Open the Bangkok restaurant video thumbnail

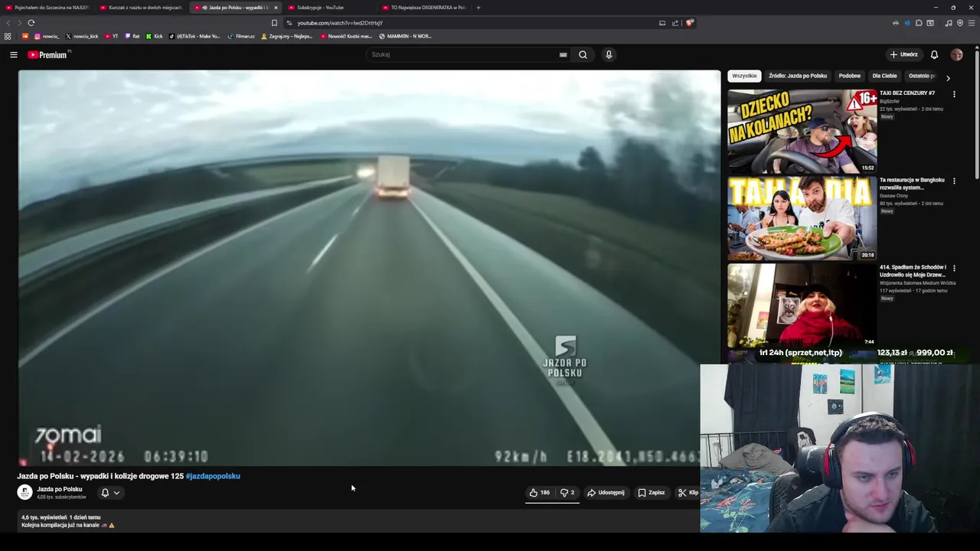[x=802, y=219]
